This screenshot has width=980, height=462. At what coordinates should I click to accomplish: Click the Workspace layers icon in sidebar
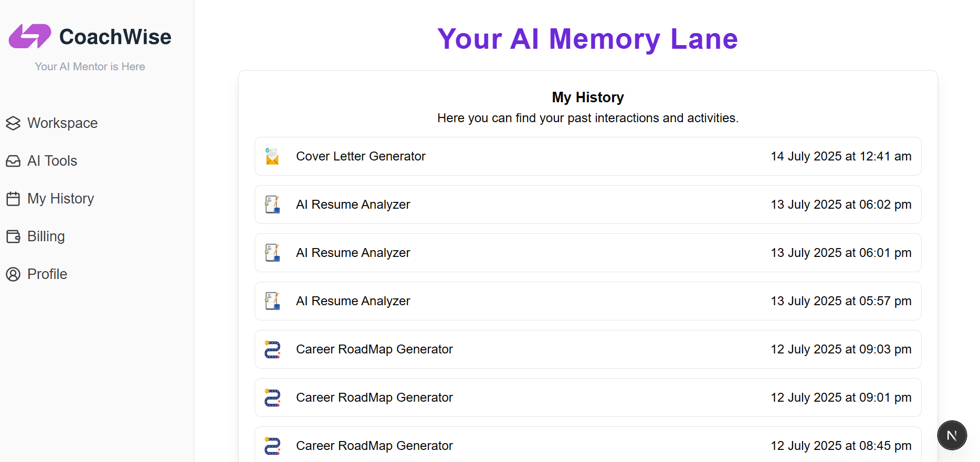click(x=13, y=123)
